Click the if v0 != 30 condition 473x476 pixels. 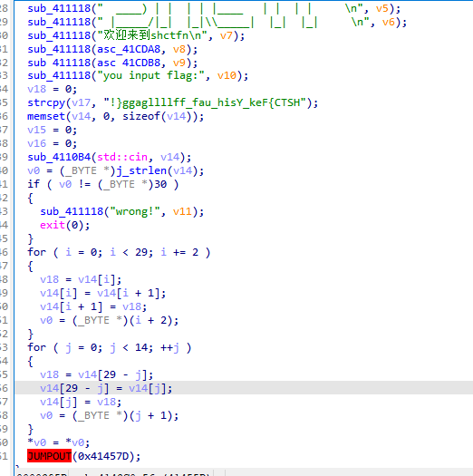pyautogui.click(x=103, y=184)
